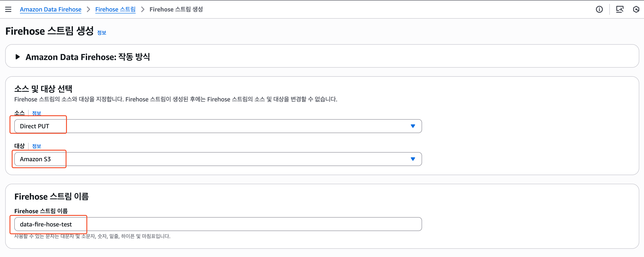Viewport: 644px width, 257px height.
Task: Click the blue arrow on Direct PUT dropdown
Action: (413, 126)
